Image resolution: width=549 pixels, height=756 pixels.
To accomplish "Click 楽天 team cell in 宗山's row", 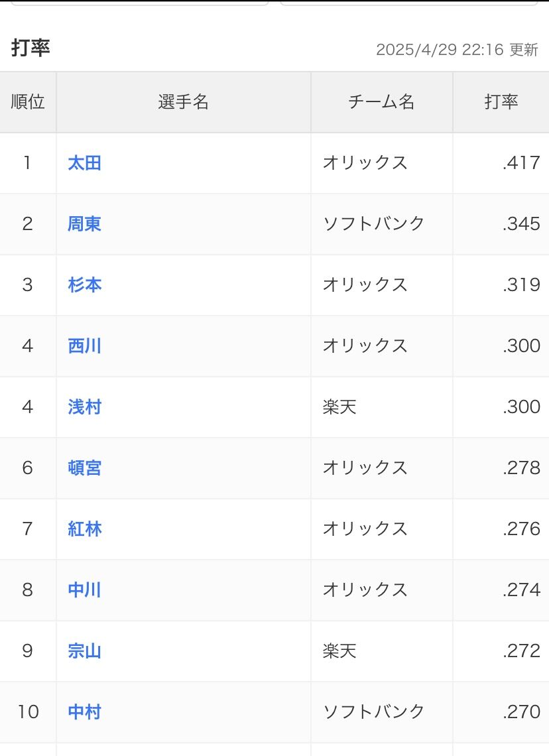I will (339, 651).
